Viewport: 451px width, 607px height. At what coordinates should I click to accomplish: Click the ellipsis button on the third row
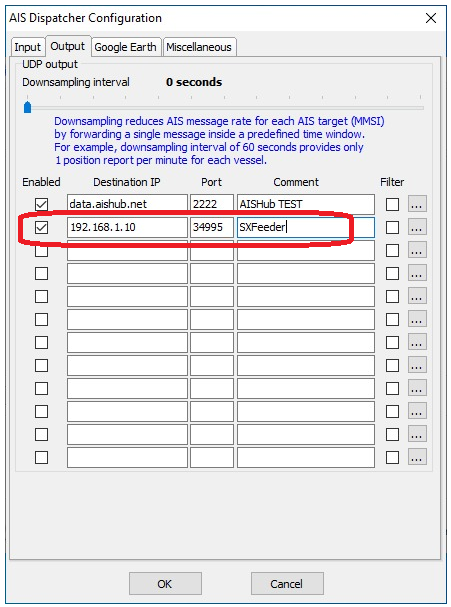(417, 250)
